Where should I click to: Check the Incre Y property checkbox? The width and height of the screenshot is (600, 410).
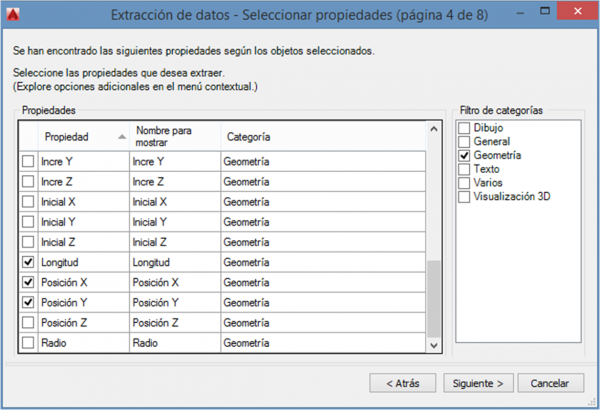(28, 162)
